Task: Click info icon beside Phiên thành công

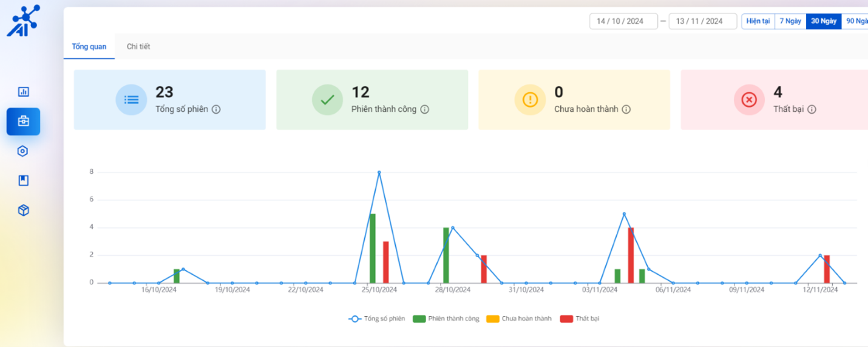Action: pos(425,109)
